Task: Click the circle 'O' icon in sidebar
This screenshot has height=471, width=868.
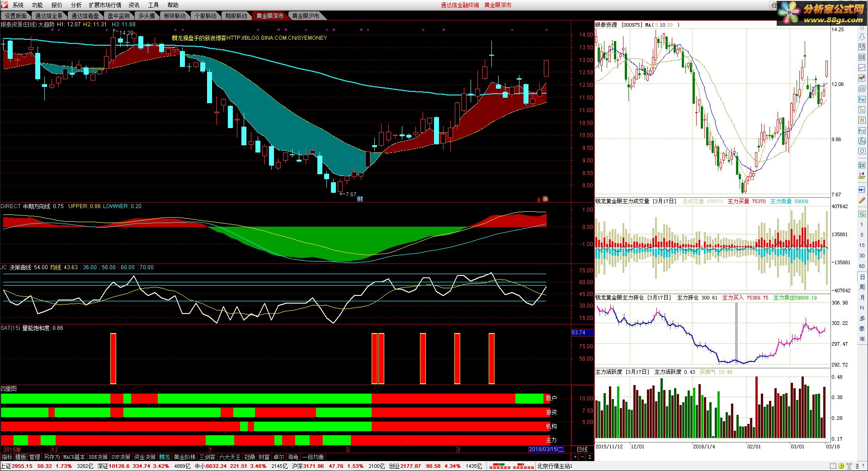Action: (x=862, y=152)
